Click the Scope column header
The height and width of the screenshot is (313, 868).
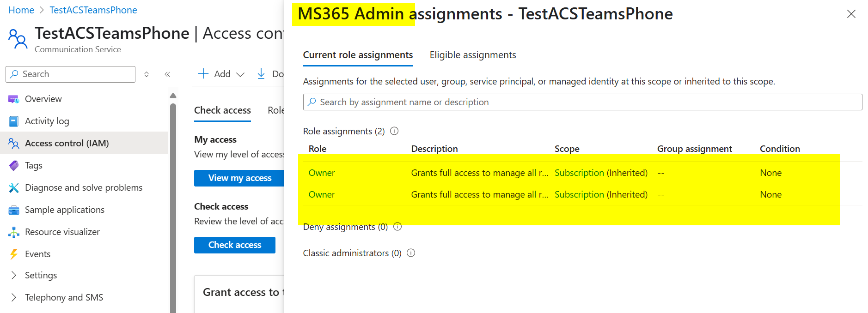click(567, 149)
